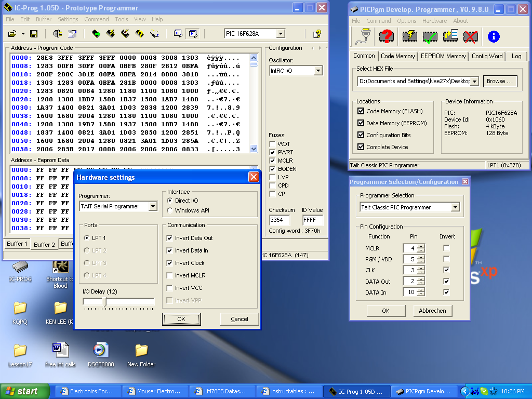Open the Windows Start button

point(25,391)
